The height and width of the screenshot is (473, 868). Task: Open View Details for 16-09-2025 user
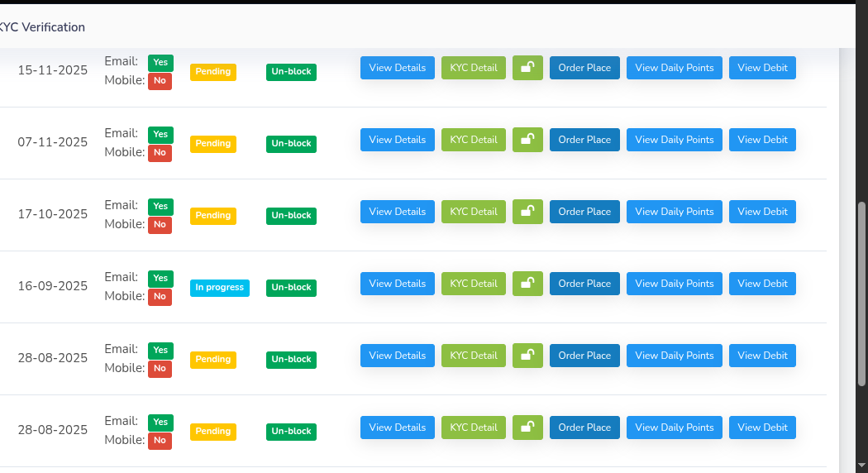[398, 284]
